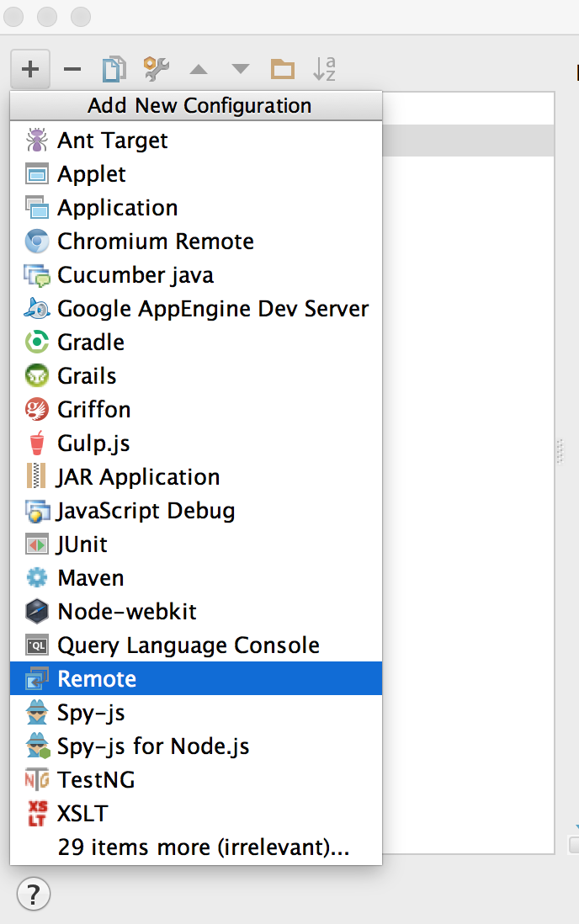Choose JUnit configuration type
This screenshot has height=924, width=579.
point(82,544)
